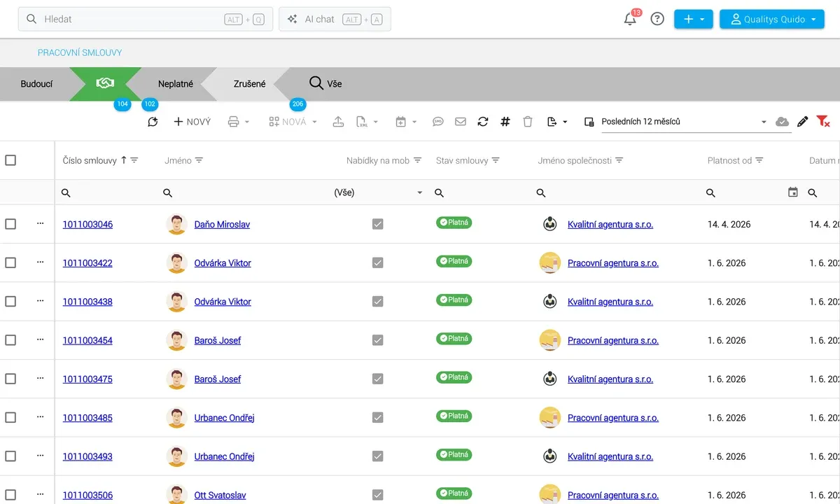
Task: Open the Qualitys Quido user menu
Action: 772,20
